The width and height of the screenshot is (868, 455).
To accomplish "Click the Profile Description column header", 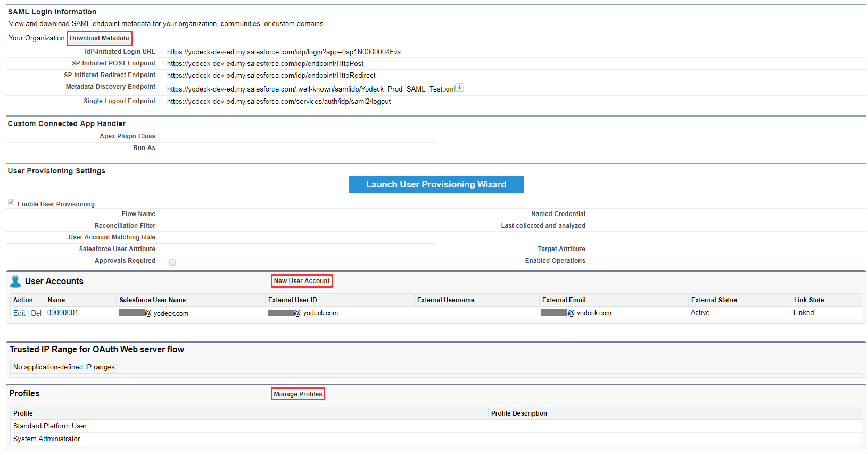I will point(519,413).
